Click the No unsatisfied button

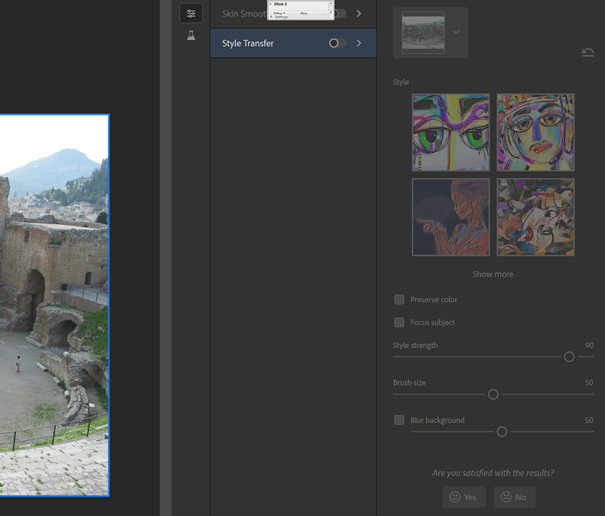point(515,497)
